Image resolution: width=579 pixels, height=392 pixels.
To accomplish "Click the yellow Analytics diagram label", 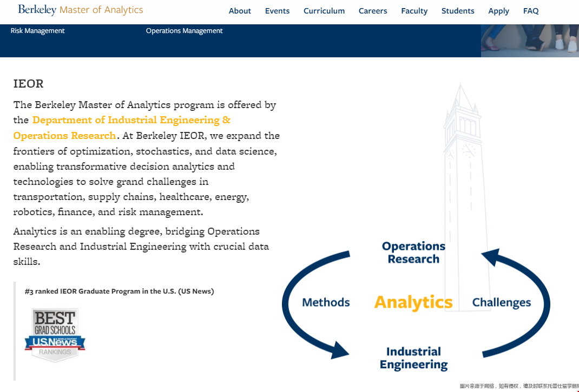I will coord(413,302).
